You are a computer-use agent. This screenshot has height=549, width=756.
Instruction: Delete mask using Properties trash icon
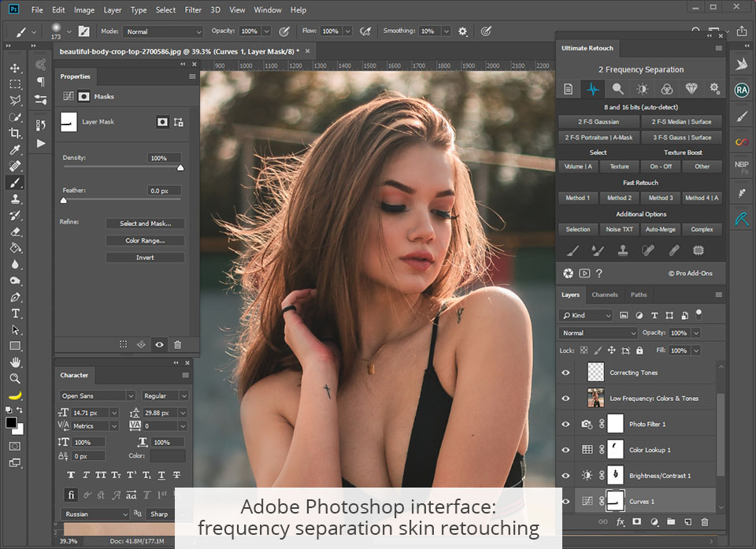coord(177,344)
